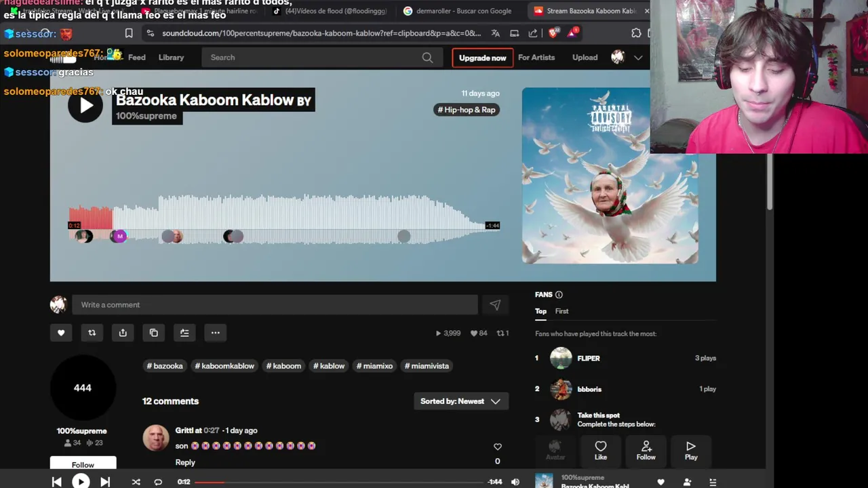Add track to Next up queue icon
This screenshot has width=868, height=488.
click(x=184, y=333)
